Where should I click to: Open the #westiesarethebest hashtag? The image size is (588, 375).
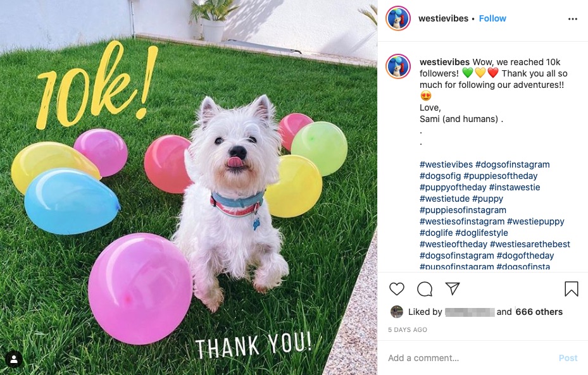(530, 244)
